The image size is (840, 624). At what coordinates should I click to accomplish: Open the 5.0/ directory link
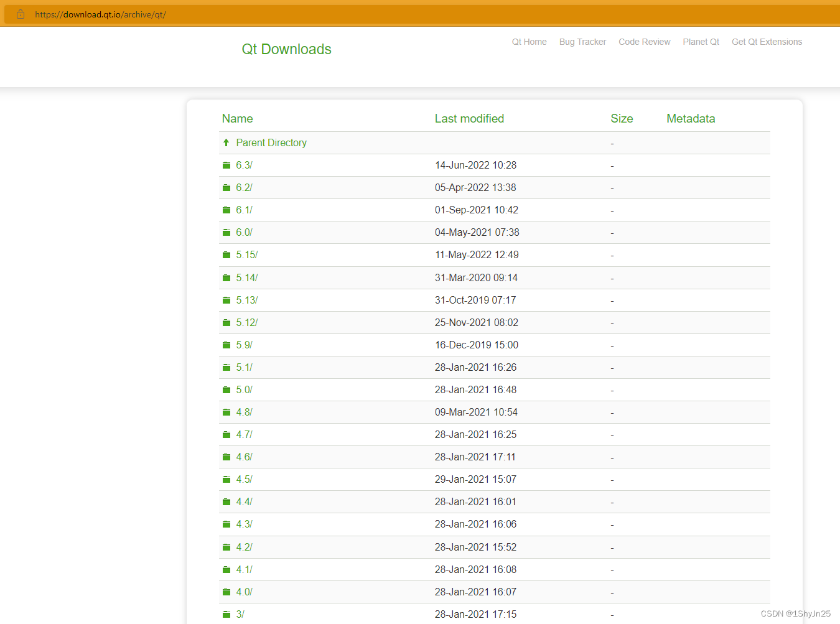(x=244, y=389)
